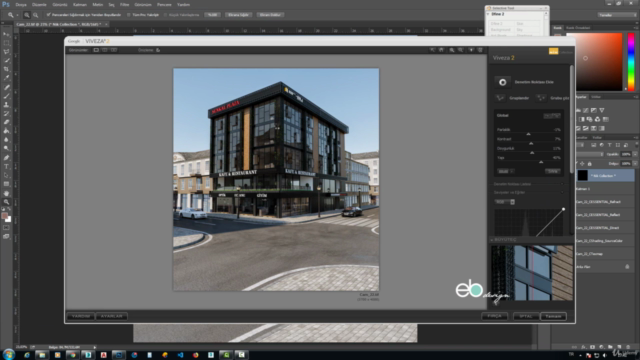Click the Viveza Grupla icon
The image size is (640, 360).
[500, 98]
